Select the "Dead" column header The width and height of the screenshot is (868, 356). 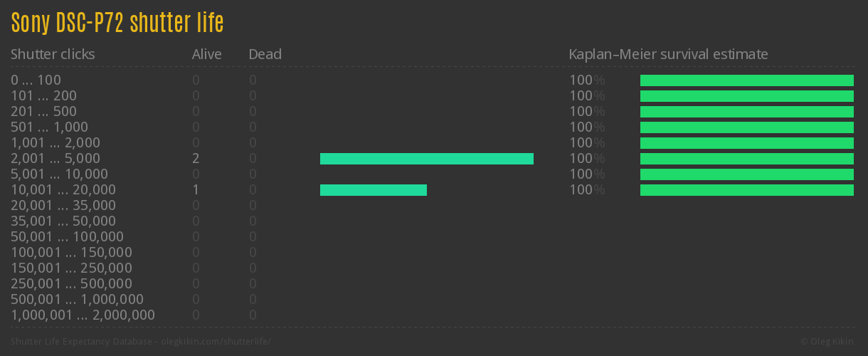tap(265, 54)
